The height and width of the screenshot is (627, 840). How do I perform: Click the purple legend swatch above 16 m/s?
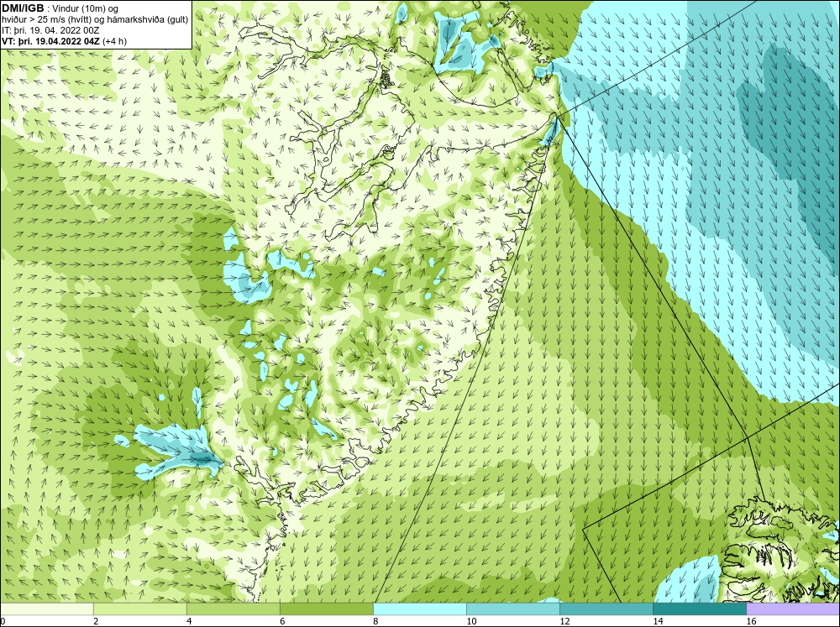click(x=793, y=609)
